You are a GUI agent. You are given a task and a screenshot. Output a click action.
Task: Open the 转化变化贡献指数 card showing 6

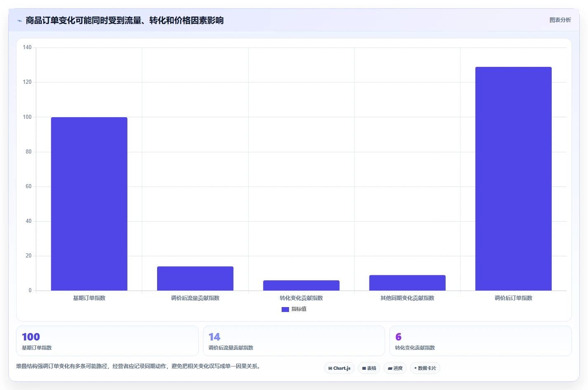480,341
